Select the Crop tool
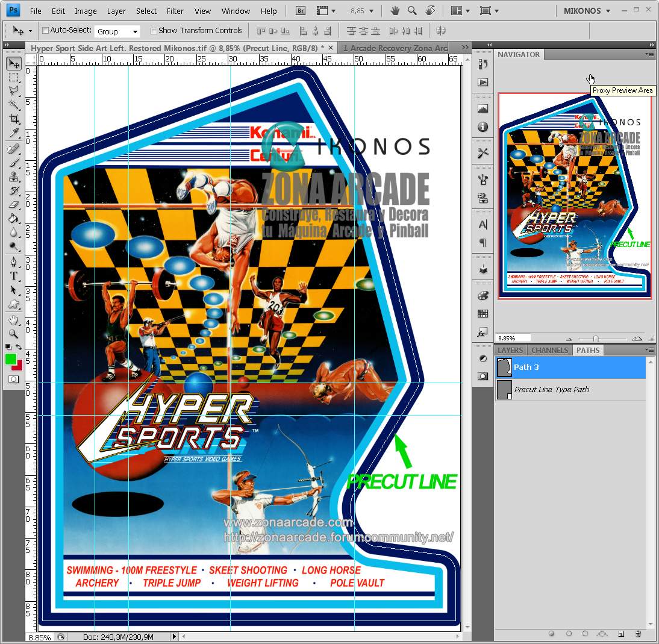 click(13, 116)
